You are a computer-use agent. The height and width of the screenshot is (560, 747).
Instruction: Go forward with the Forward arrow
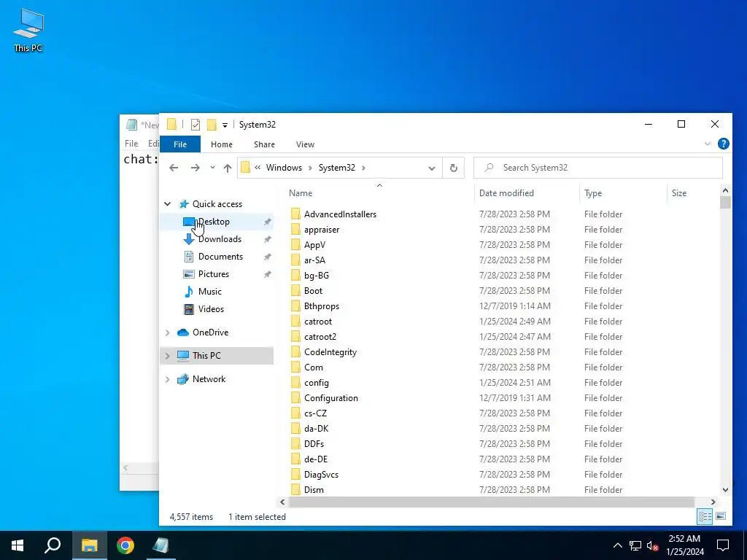pyautogui.click(x=196, y=168)
